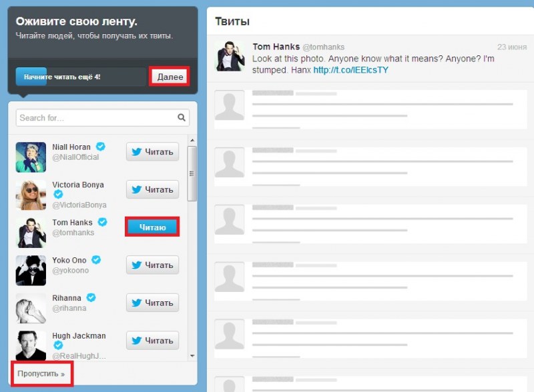Click the Далее button
Screen dimensions: 534x392
pos(170,77)
